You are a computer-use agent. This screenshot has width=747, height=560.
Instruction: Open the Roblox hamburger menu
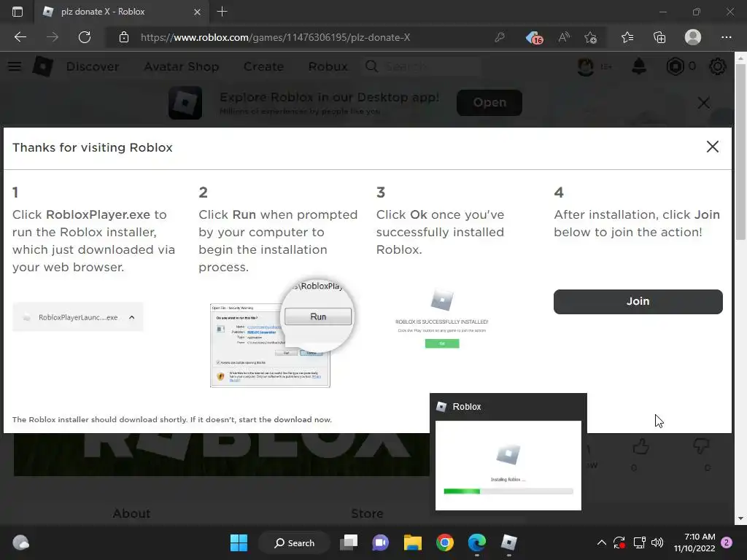coord(15,66)
